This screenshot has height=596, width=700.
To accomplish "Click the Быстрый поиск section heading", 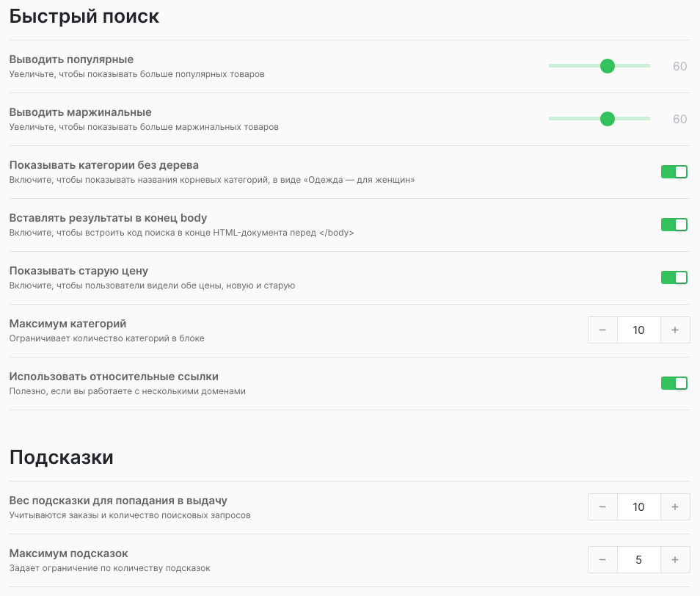I will 84,15.
